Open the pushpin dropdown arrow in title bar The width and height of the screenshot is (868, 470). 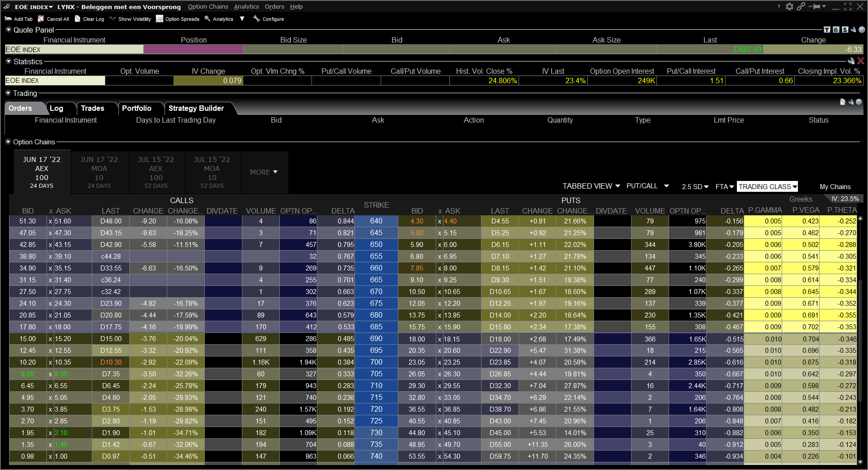coord(824,6)
